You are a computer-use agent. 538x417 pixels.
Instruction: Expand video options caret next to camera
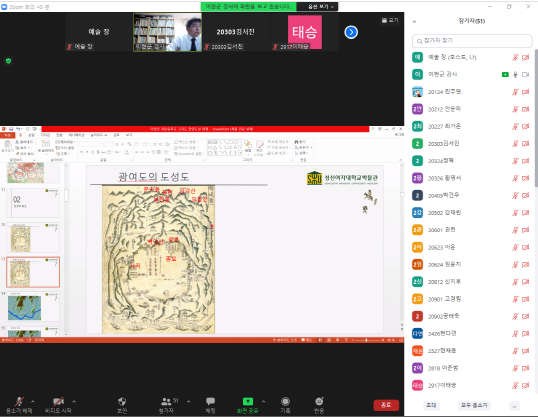click(x=74, y=401)
